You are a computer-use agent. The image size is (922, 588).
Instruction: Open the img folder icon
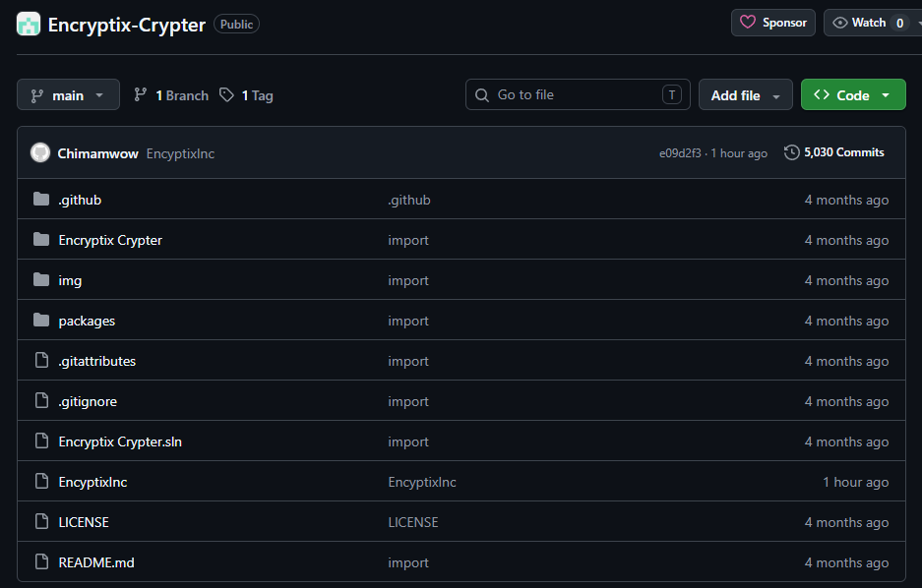[x=41, y=280]
